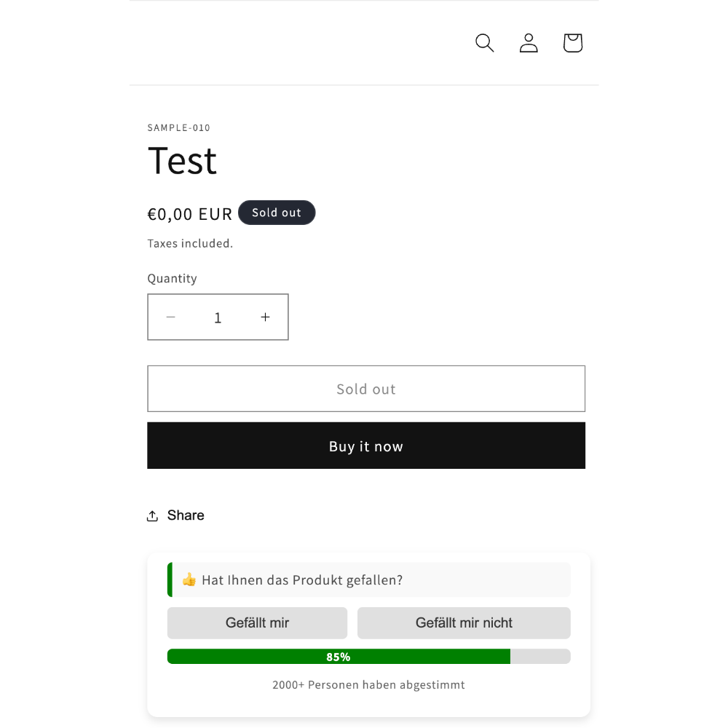Screen dimensions: 728x728
Task: Open the shopping cart icon
Action: point(572,43)
